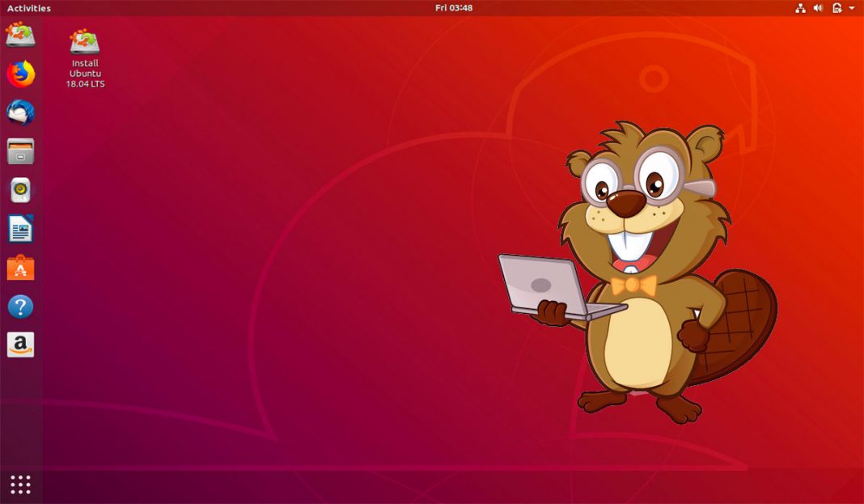
Task: Open the Files file manager
Action: (x=19, y=151)
